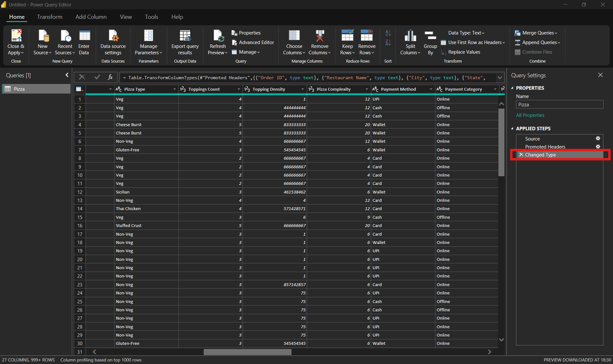Collapse the PROPERTIES section

click(x=512, y=88)
